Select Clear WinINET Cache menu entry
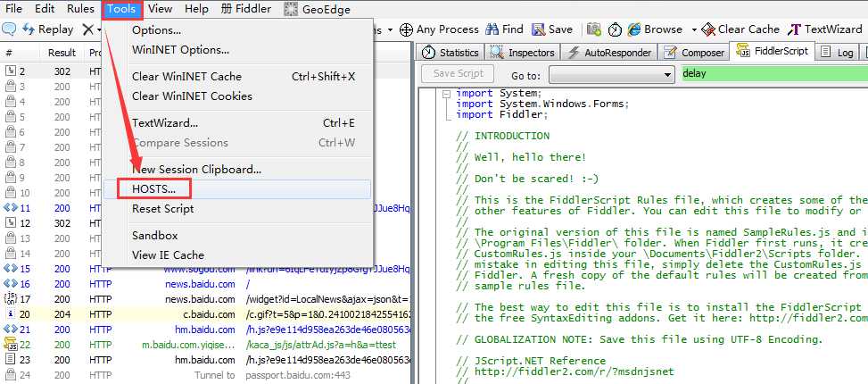This screenshot has height=384, width=868. [x=237, y=77]
